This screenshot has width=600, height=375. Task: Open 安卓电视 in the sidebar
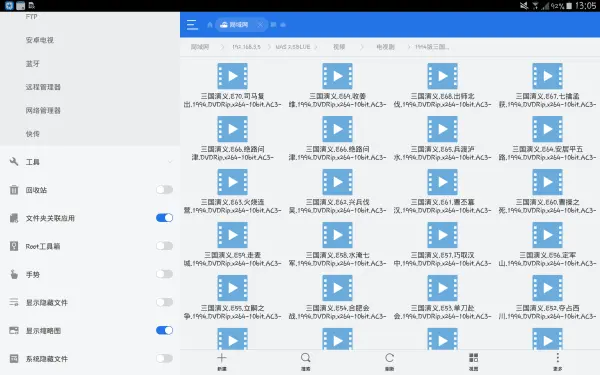tap(39, 40)
